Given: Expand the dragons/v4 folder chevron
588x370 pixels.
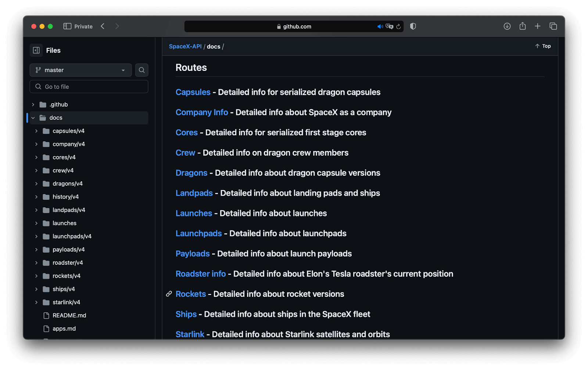Looking at the screenshot, I should [x=36, y=183].
